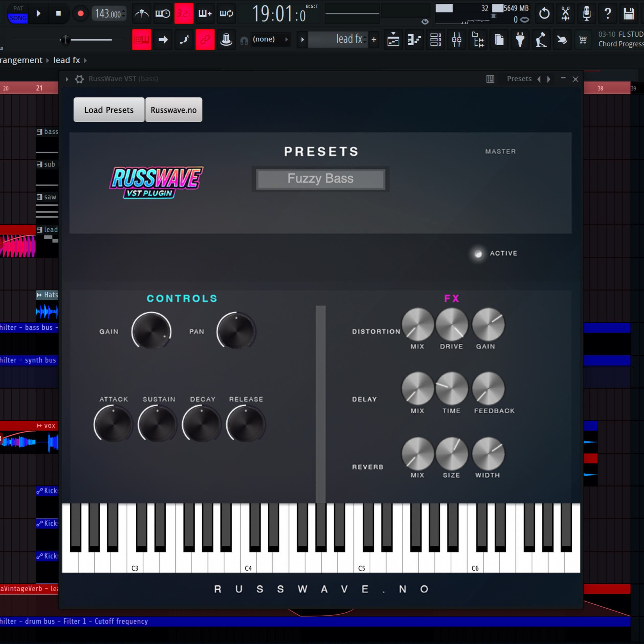Save project with floppy disk icon
The width and height of the screenshot is (644, 644).
click(x=629, y=14)
